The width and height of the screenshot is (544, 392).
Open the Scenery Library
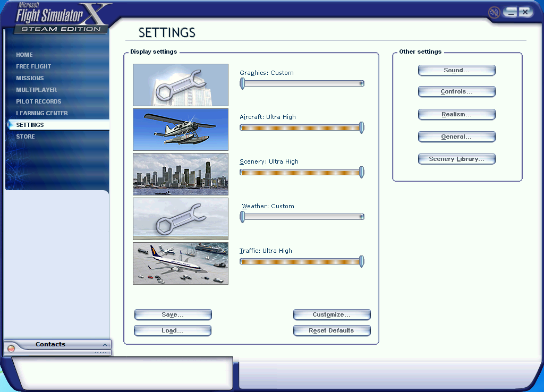tap(456, 158)
